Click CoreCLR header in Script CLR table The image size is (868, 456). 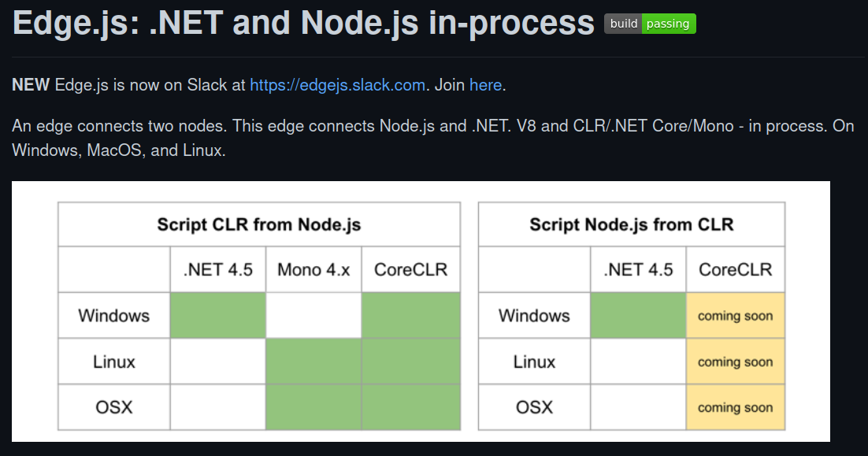click(410, 269)
